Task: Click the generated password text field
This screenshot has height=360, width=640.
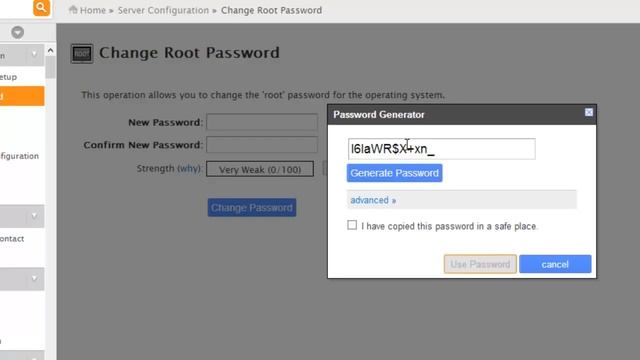Action: click(441, 149)
